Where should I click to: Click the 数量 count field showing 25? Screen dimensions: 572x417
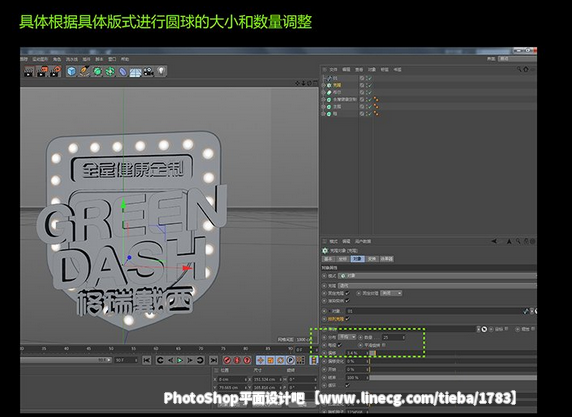coord(393,337)
